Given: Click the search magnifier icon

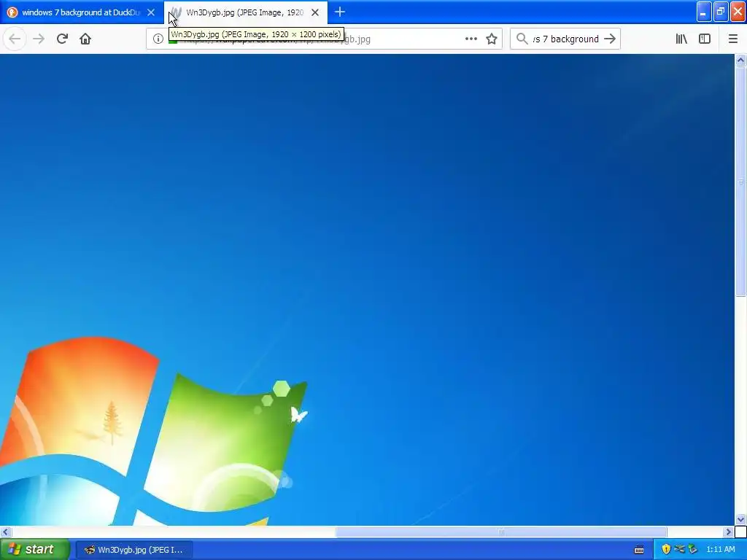Looking at the screenshot, I should (522, 39).
